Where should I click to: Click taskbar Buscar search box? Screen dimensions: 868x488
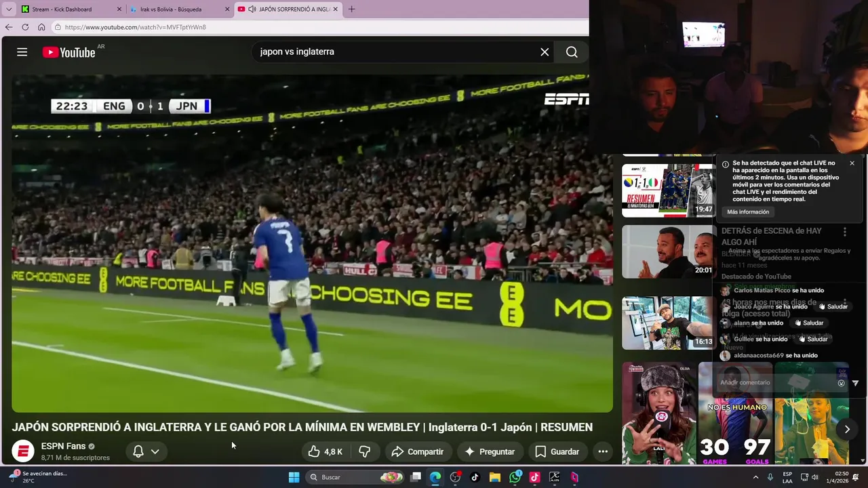355,477
